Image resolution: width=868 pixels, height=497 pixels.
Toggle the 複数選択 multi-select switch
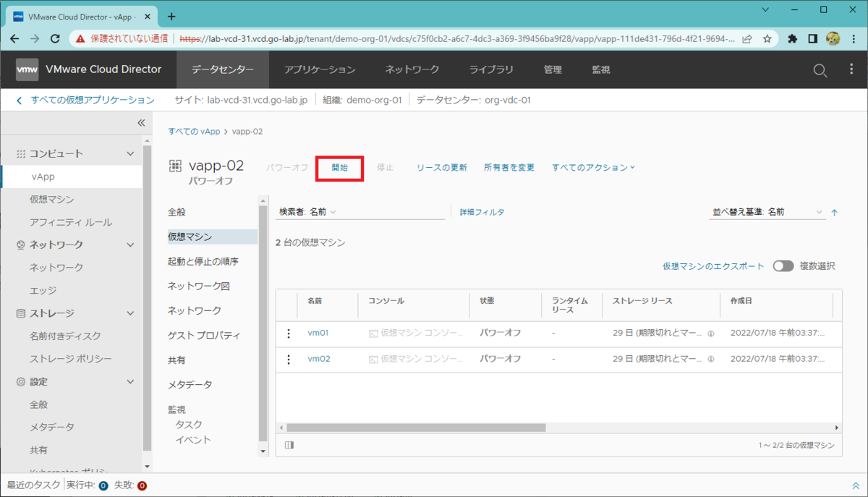tap(783, 266)
